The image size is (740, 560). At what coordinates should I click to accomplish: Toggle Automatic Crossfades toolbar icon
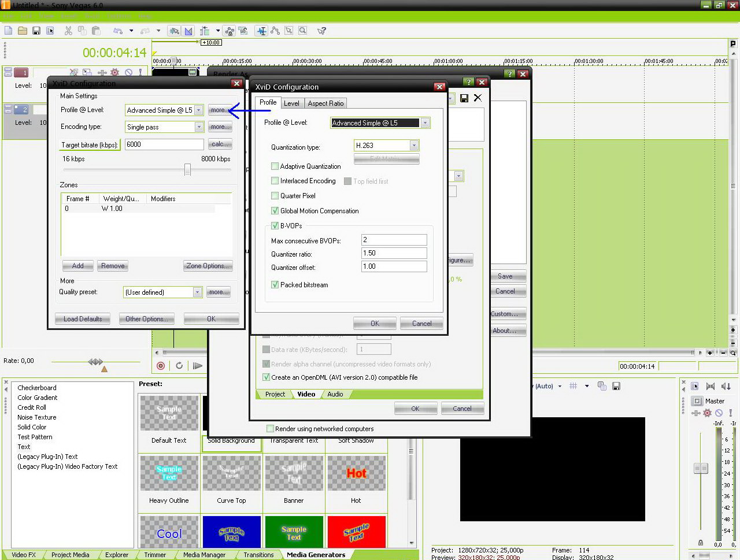(x=188, y=31)
